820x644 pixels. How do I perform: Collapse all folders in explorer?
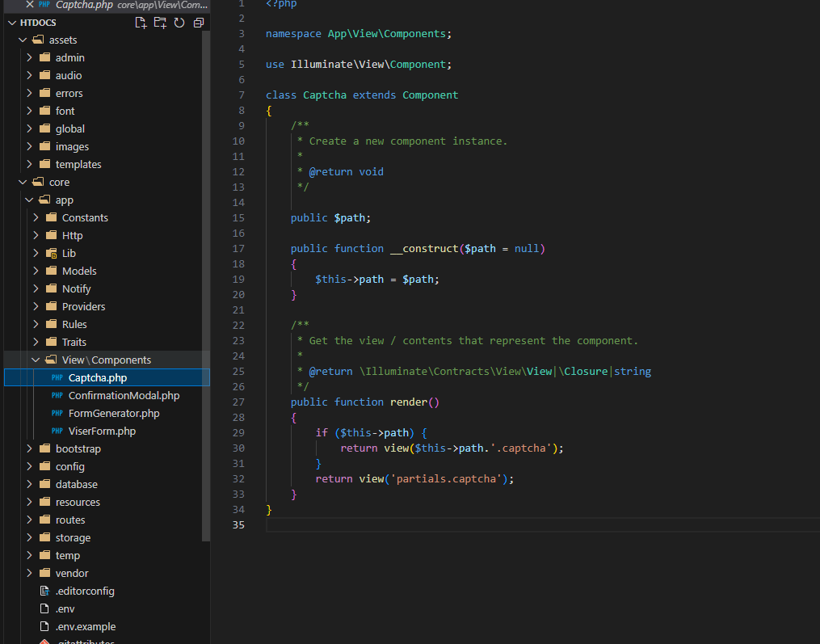tap(199, 23)
